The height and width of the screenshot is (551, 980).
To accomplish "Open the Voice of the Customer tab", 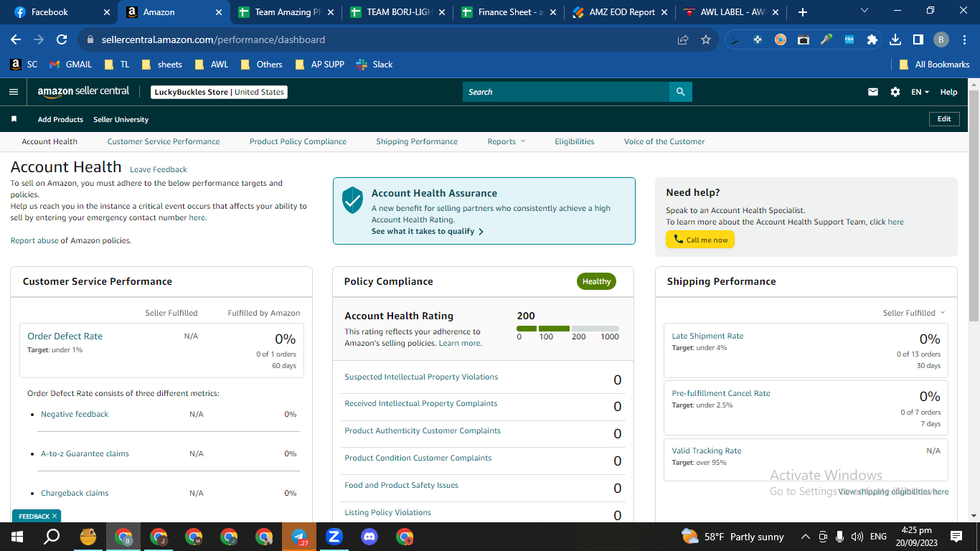I will 664,141.
